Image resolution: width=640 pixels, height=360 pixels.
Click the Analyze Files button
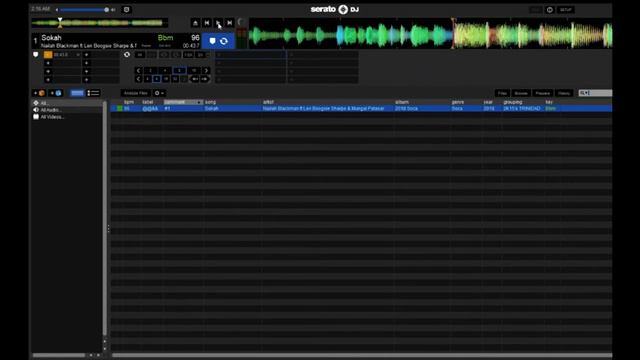[136, 93]
